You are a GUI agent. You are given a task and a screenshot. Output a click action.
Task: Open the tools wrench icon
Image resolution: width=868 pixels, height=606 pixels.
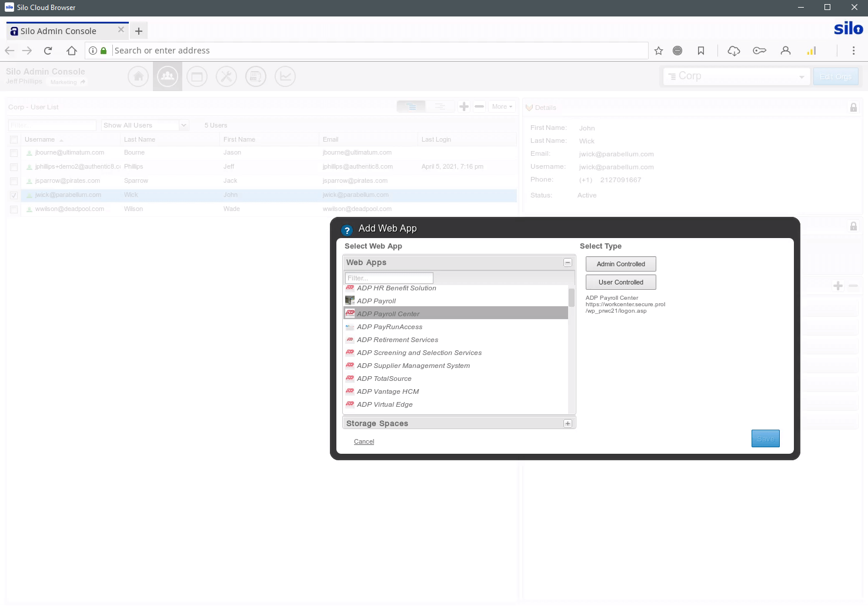pos(226,76)
